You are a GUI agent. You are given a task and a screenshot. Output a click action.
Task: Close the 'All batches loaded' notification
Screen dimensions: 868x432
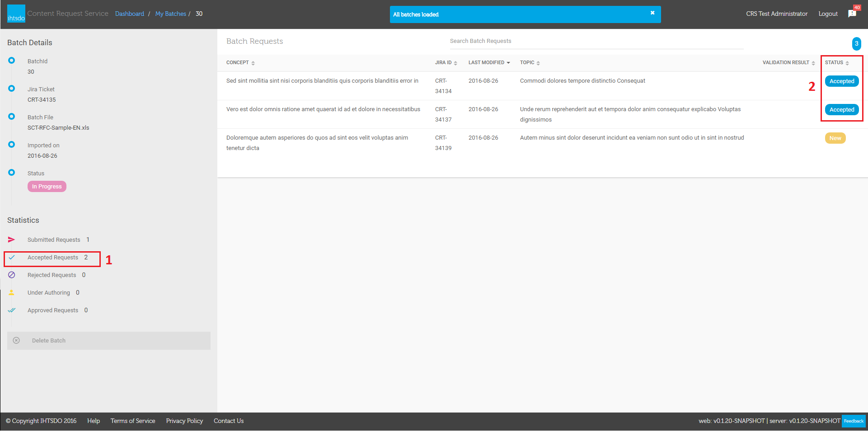[x=652, y=13]
